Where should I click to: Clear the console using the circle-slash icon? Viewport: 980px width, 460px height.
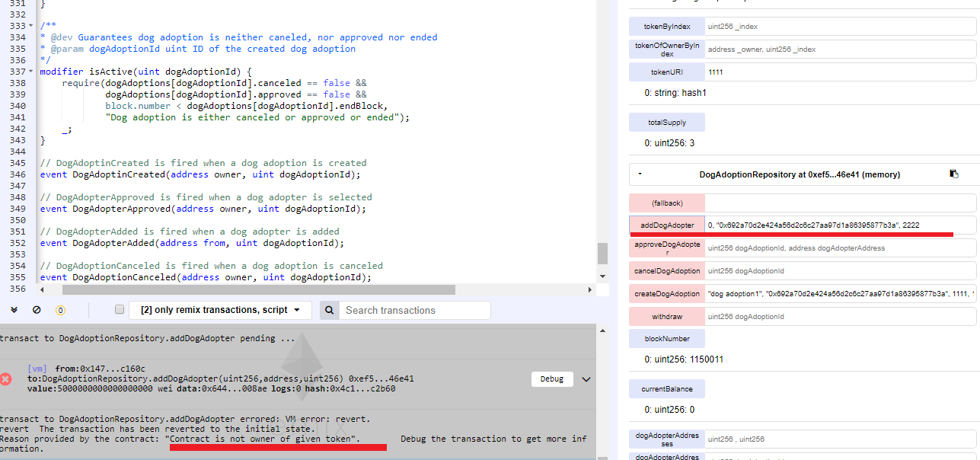pyautogui.click(x=37, y=310)
